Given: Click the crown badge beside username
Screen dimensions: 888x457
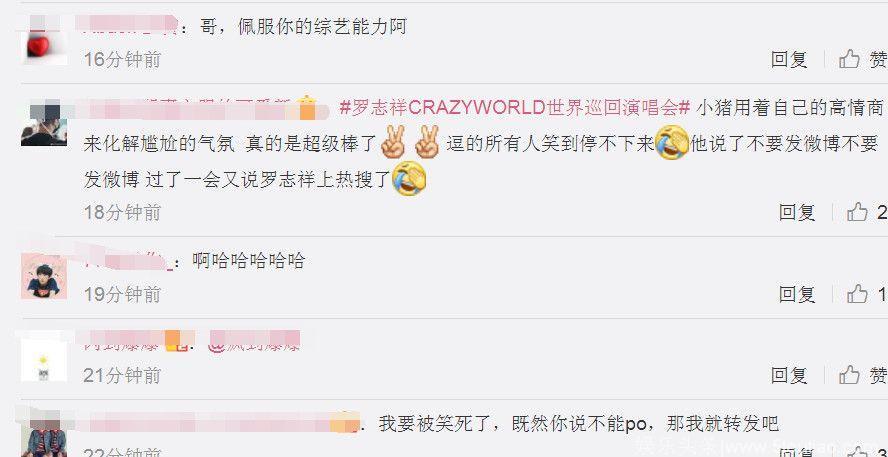Looking at the screenshot, I should click(306, 106).
